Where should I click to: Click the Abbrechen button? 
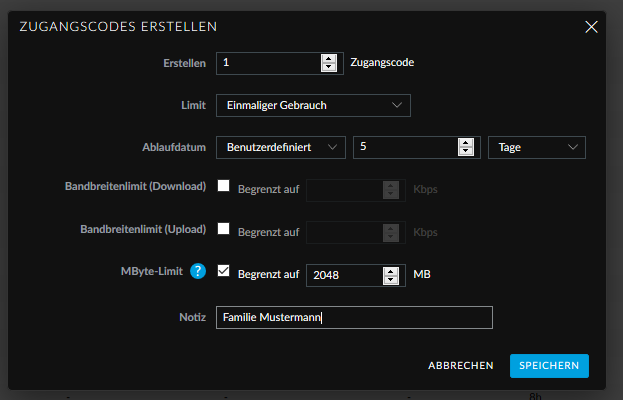461,366
